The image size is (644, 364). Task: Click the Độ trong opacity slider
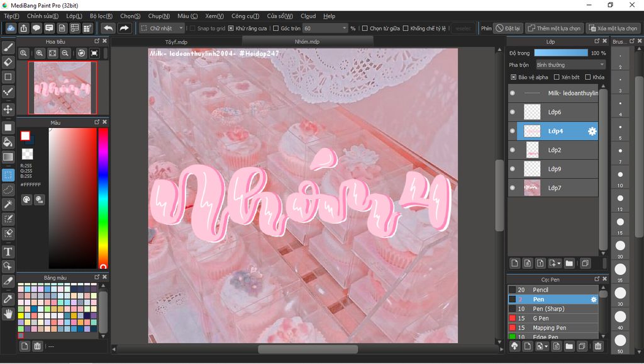[x=561, y=53]
